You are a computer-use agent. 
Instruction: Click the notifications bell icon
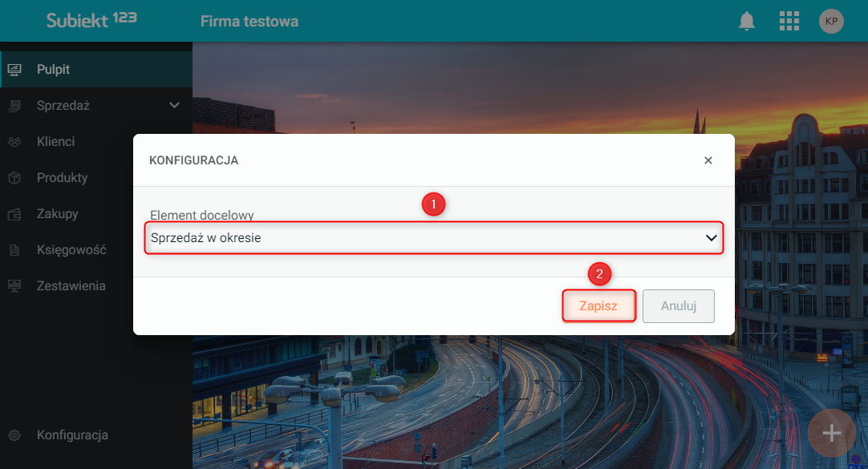pyautogui.click(x=747, y=22)
